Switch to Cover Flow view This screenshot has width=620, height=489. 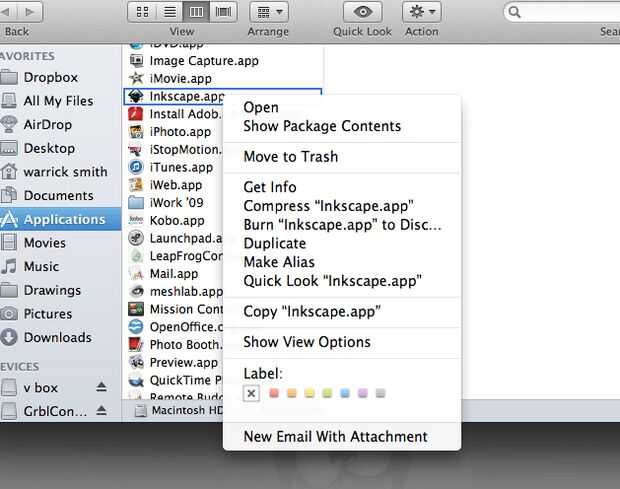tap(223, 12)
